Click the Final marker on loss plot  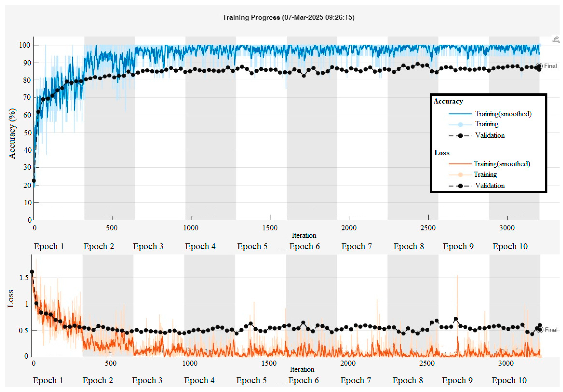click(x=540, y=330)
